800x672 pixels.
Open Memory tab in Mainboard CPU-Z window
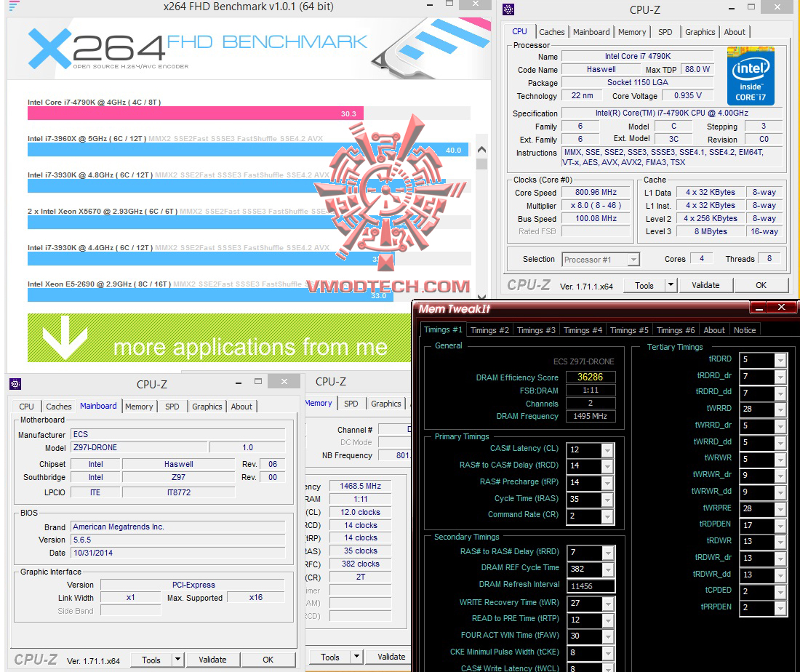click(x=139, y=407)
